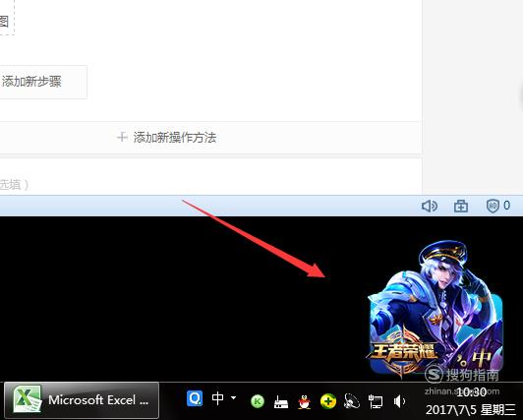This screenshot has height=420, width=523.
Task: Mute sound via browser status bar speaker
Action: [x=430, y=206]
